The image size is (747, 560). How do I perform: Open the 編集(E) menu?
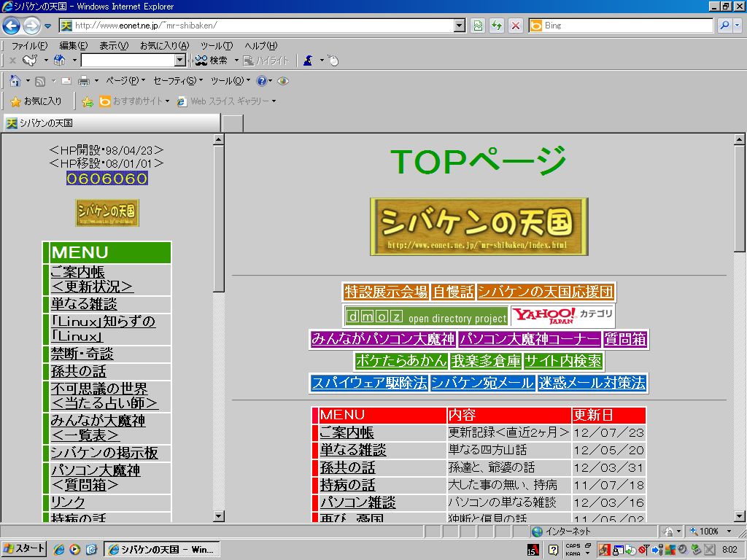pyautogui.click(x=74, y=46)
